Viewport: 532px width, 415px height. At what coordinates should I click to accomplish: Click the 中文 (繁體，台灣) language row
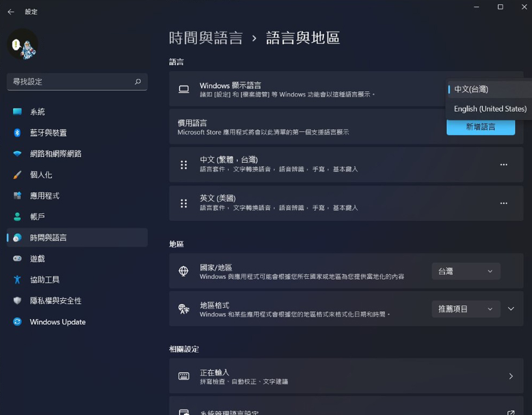(x=346, y=165)
